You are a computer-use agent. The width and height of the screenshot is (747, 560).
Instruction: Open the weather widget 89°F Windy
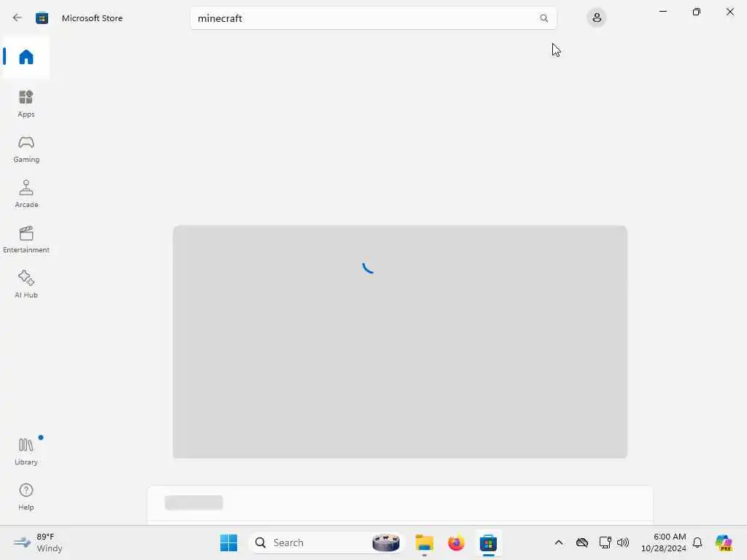[x=38, y=542]
